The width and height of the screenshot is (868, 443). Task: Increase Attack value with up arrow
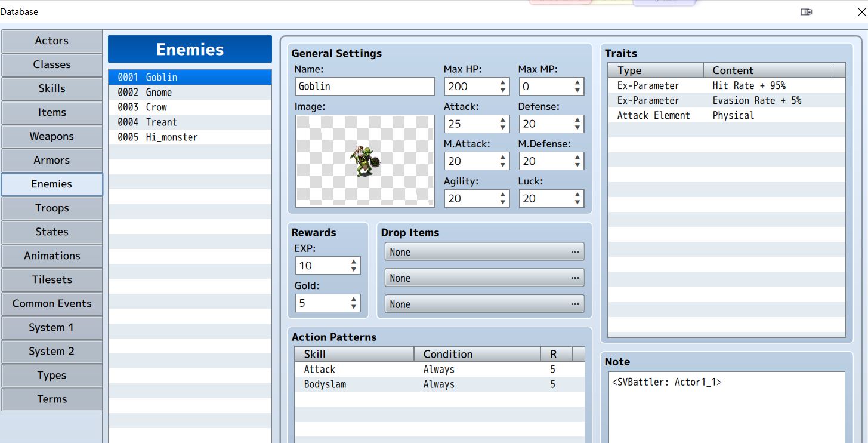[503, 120]
